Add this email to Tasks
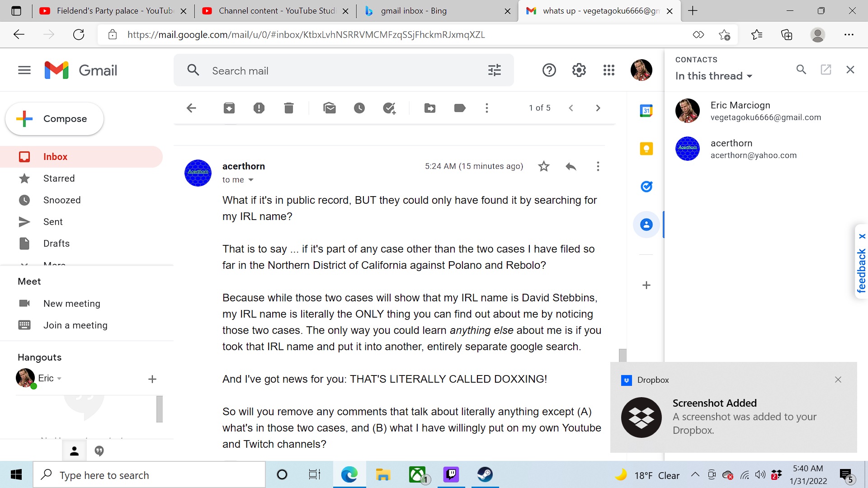Image resolution: width=868 pixels, height=488 pixels. coord(389,108)
